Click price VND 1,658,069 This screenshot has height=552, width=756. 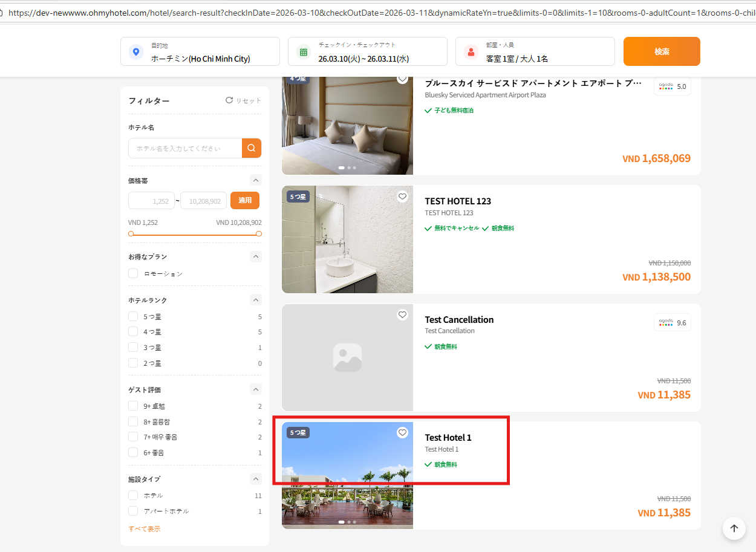656,158
